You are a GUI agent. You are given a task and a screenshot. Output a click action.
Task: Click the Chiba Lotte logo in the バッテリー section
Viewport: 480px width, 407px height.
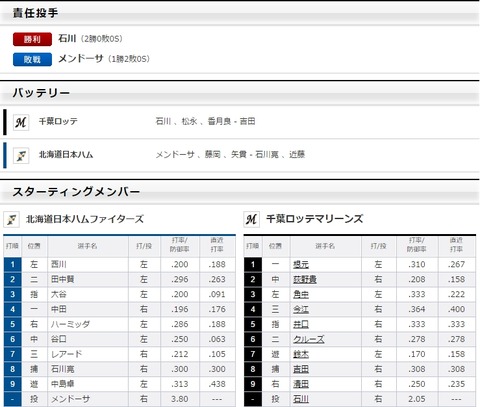tap(21, 122)
